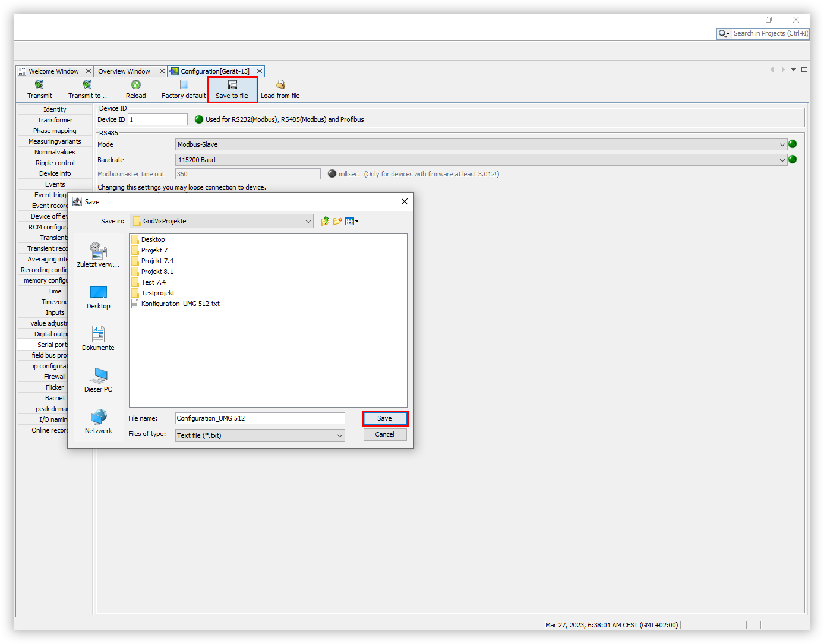
Task: Open Dieser PC location shortcut
Action: [x=98, y=379]
